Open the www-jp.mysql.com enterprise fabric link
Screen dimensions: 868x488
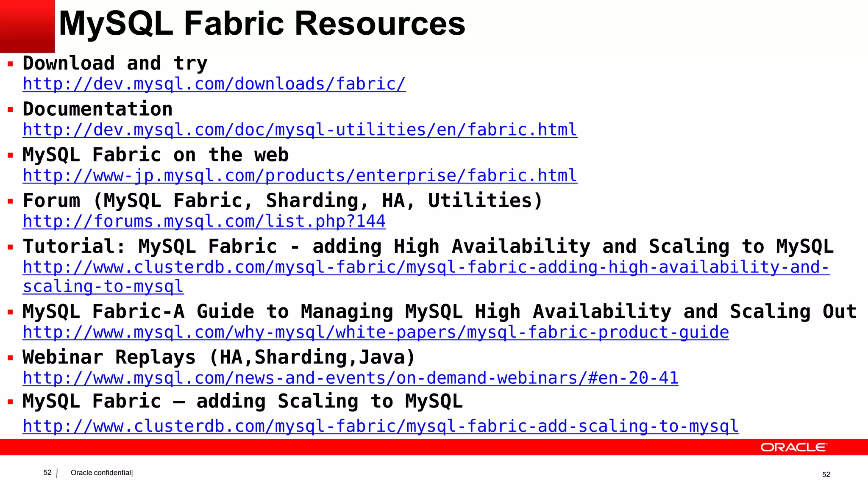(x=300, y=175)
